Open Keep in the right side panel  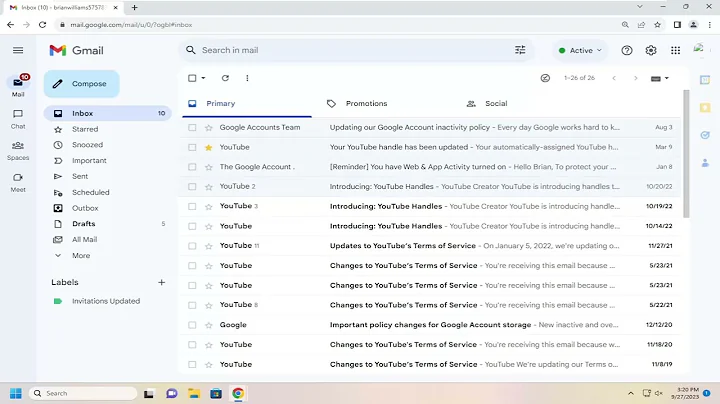[705, 108]
